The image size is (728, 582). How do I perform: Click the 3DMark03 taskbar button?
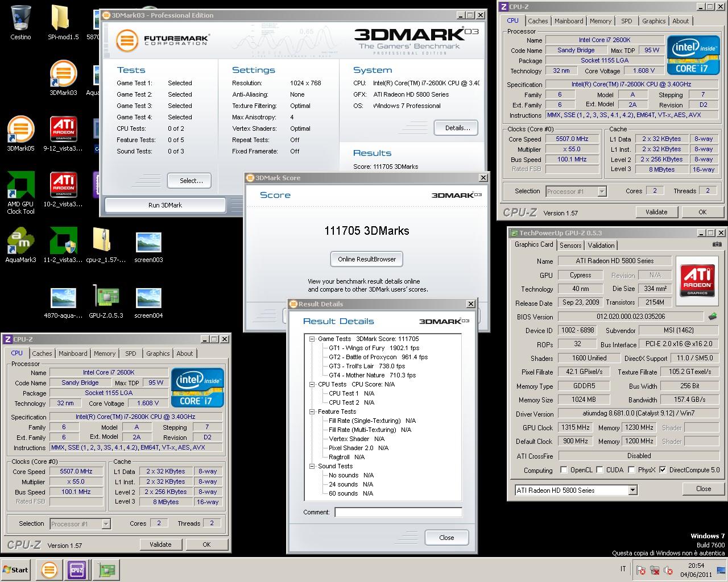click(x=49, y=569)
